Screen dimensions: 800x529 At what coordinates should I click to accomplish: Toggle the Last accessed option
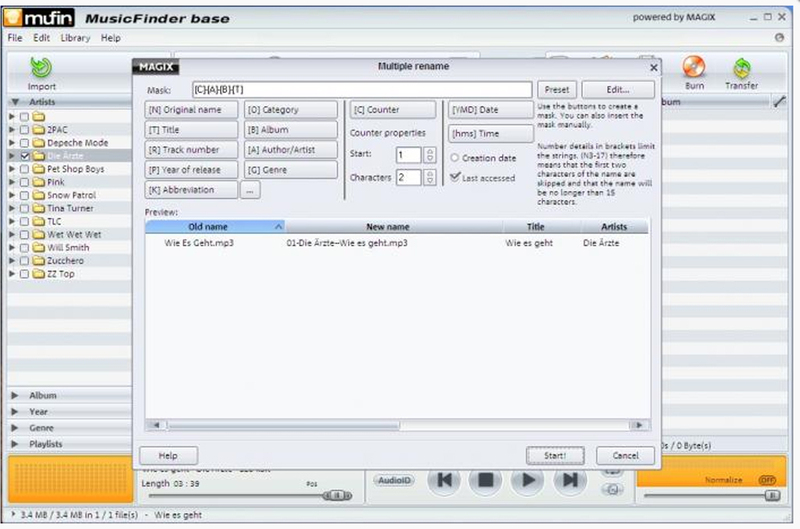coord(455,177)
